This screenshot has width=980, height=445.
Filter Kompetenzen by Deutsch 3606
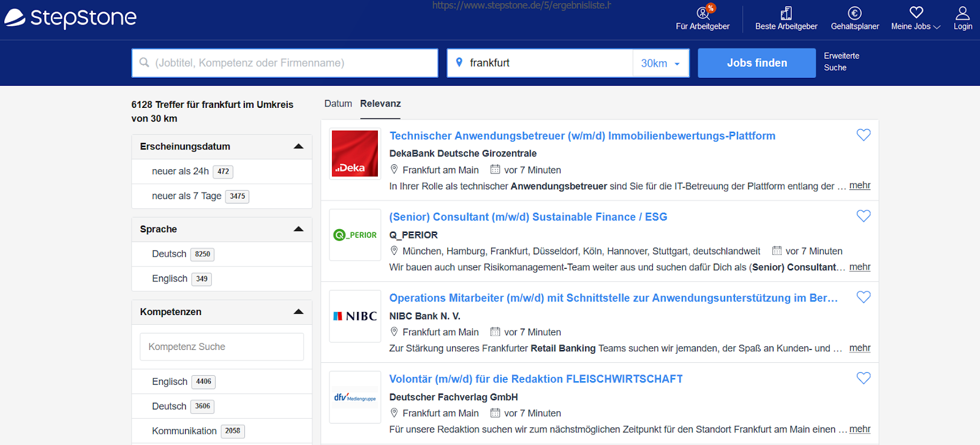click(183, 406)
